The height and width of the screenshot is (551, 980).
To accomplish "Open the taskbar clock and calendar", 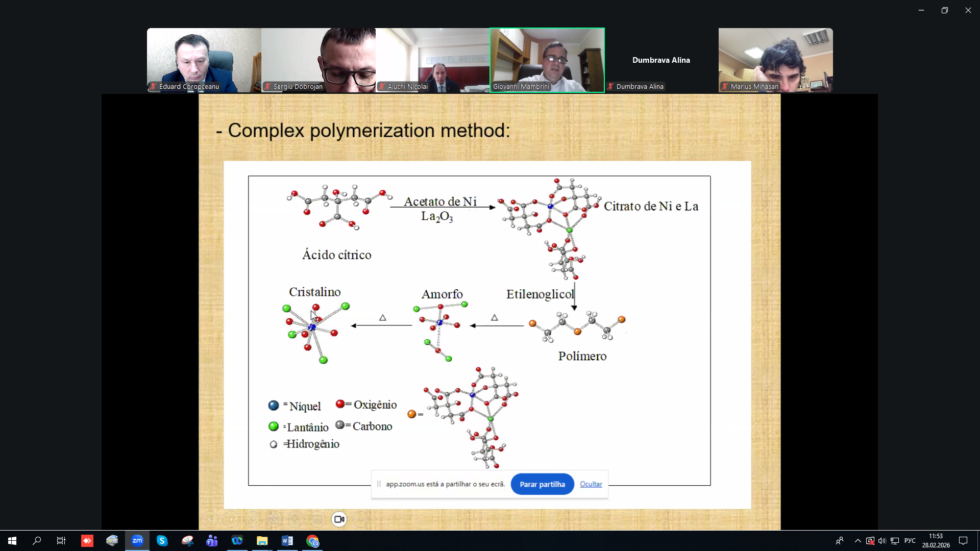I will [936, 541].
